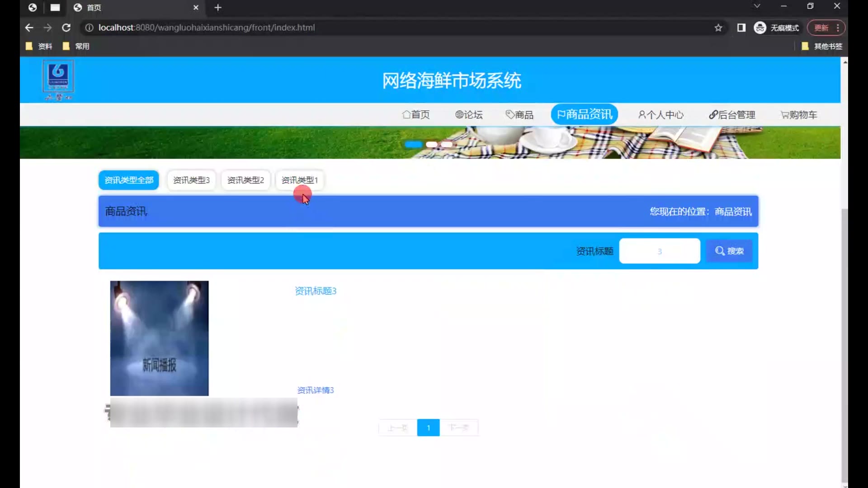Screen dimensions: 868x488
Task: Open the 购物车 nav item
Action: point(799,115)
